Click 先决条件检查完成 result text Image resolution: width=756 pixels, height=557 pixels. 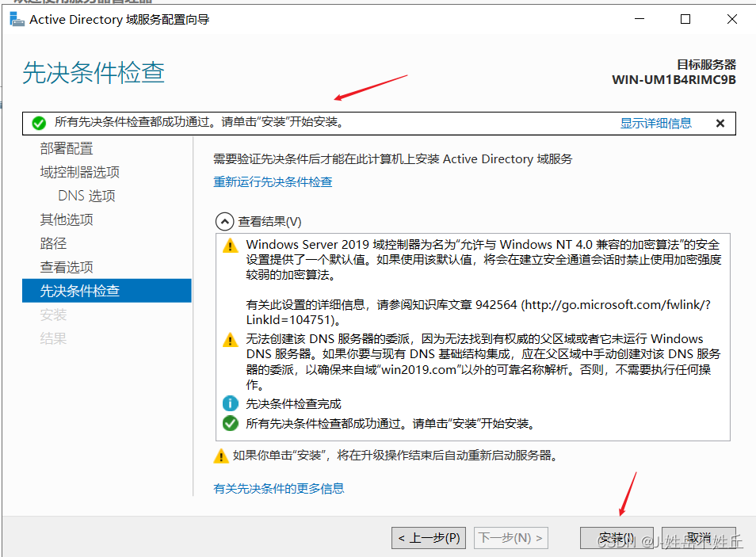point(294,403)
